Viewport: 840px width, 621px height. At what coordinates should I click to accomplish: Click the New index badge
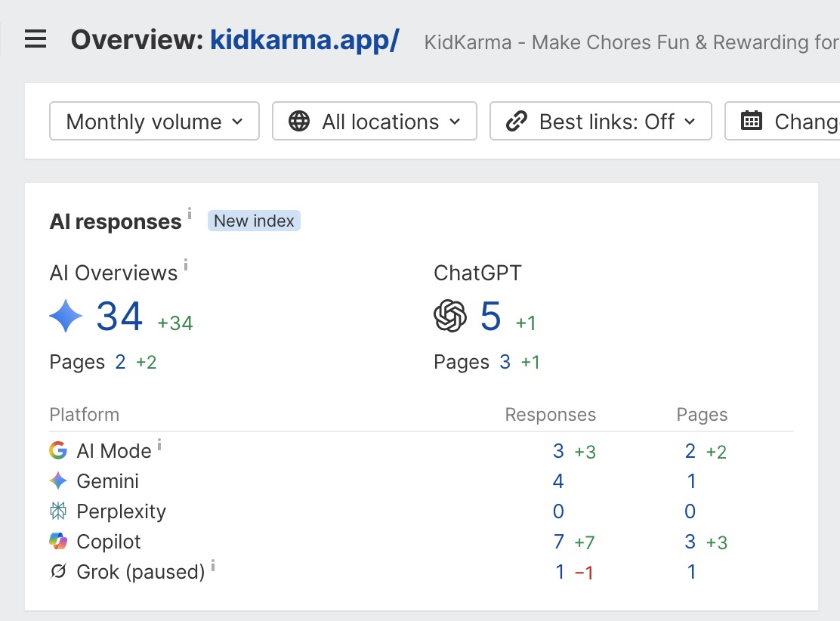click(x=254, y=221)
